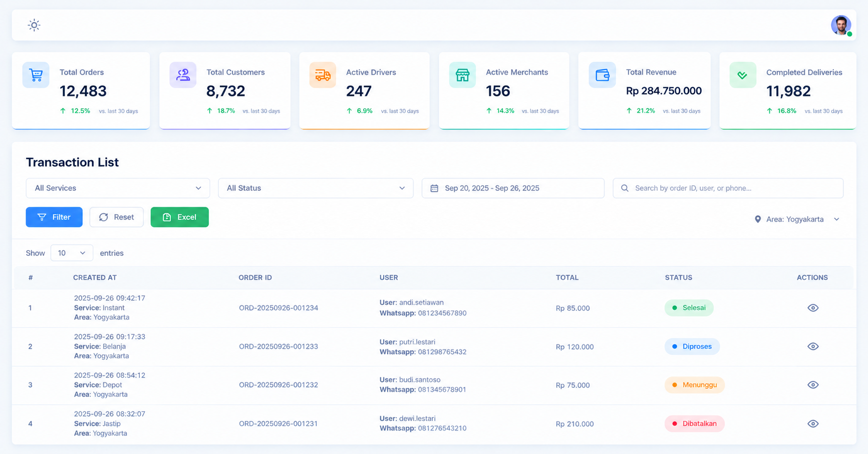This screenshot has width=868, height=454.
Task: Click the Total Customers people icon
Action: coord(183,75)
